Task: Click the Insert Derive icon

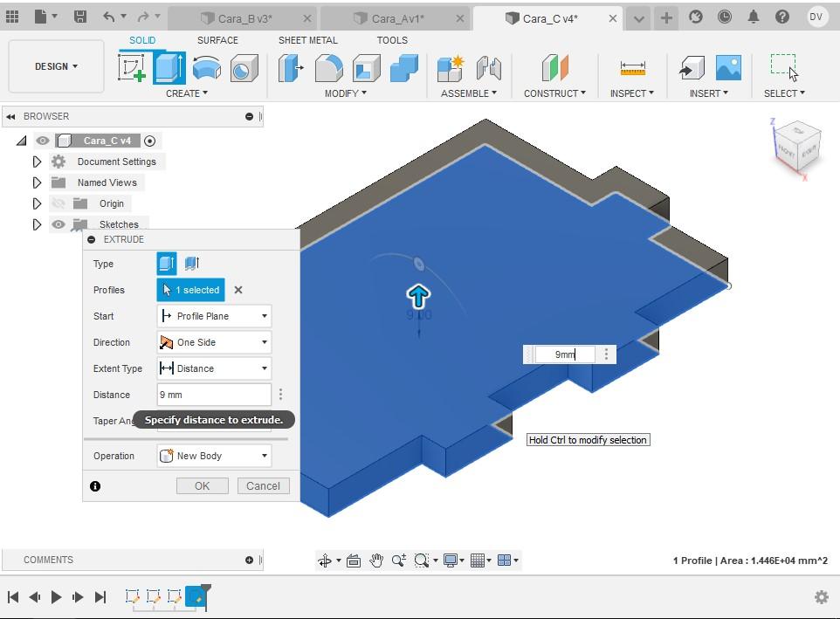Action: (x=692, y=68)
